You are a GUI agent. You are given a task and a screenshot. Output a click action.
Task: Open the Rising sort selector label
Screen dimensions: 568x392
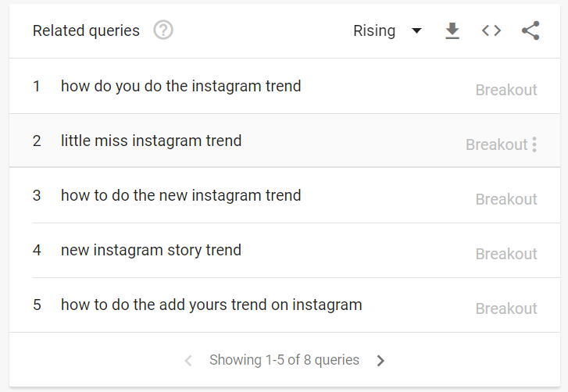[374, 30]
